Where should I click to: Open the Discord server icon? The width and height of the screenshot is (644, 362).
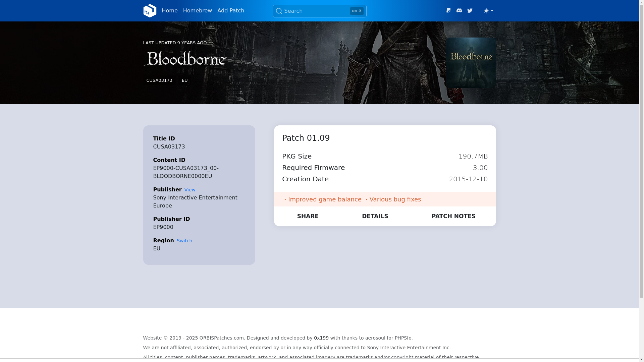click(459, 11)
